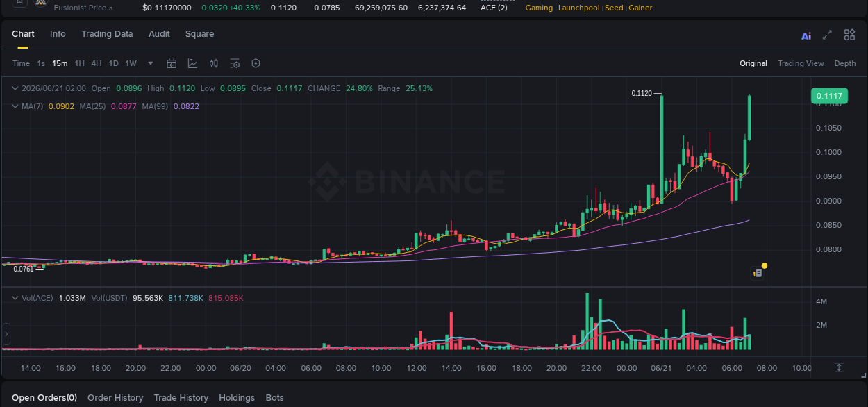Screen dimensions: 868x407
Task: Open the hexagon chart settings icon
Action: [x=256, y=63]
